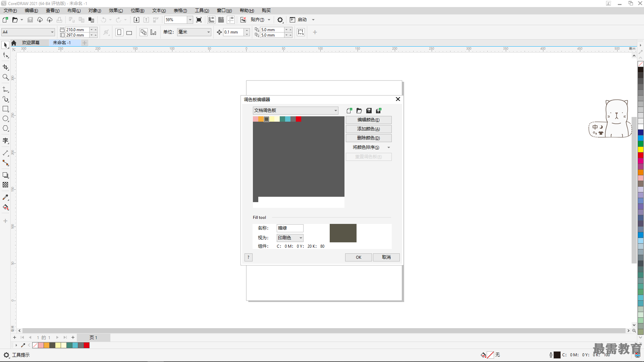Expand the 将颜色排序 sort options
This screenshot has width=644, height=362.
(388, 147)
